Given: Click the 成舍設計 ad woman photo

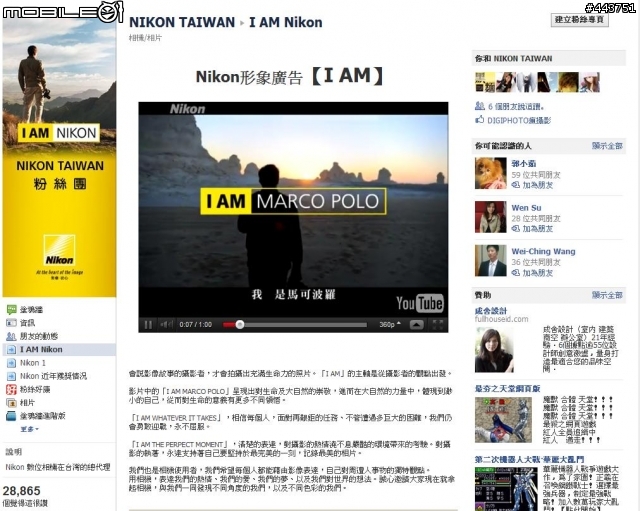Looking at the screenshot, I should pyautogui.click(x=494, y=351).
